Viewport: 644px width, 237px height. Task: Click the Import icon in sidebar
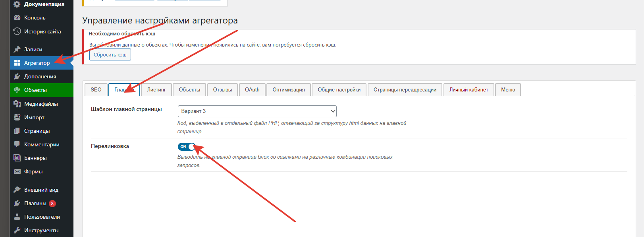click(x=17, y=117)
